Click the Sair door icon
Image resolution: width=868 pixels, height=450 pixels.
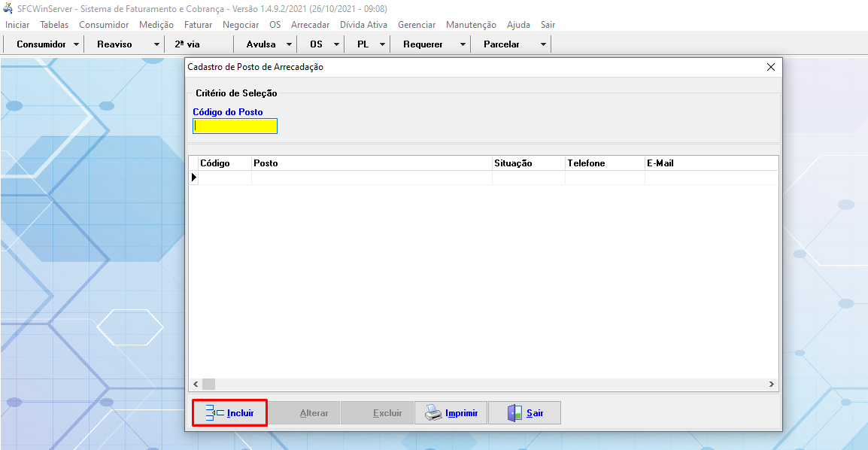point(514,413)
